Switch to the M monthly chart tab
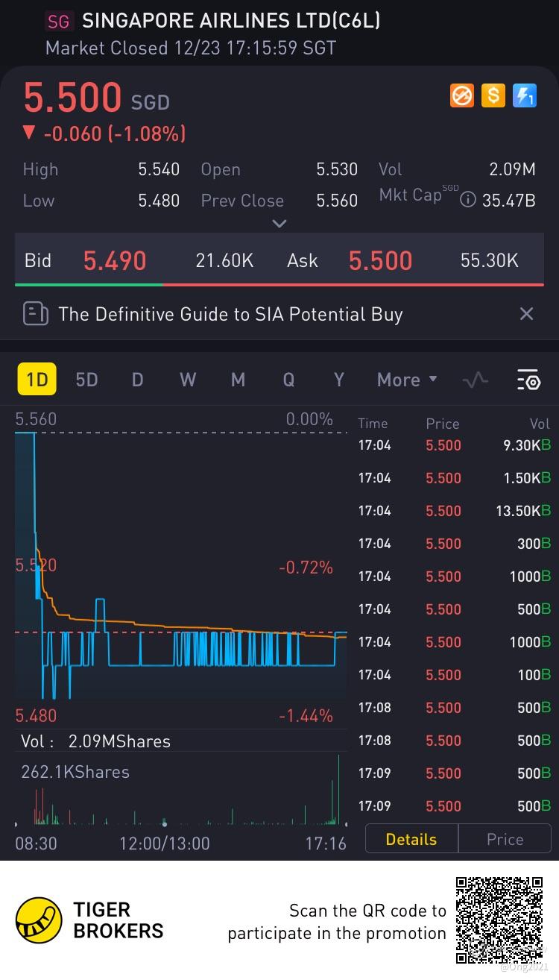The width and height of the screenshot is (559, 980). pos(238,380)
